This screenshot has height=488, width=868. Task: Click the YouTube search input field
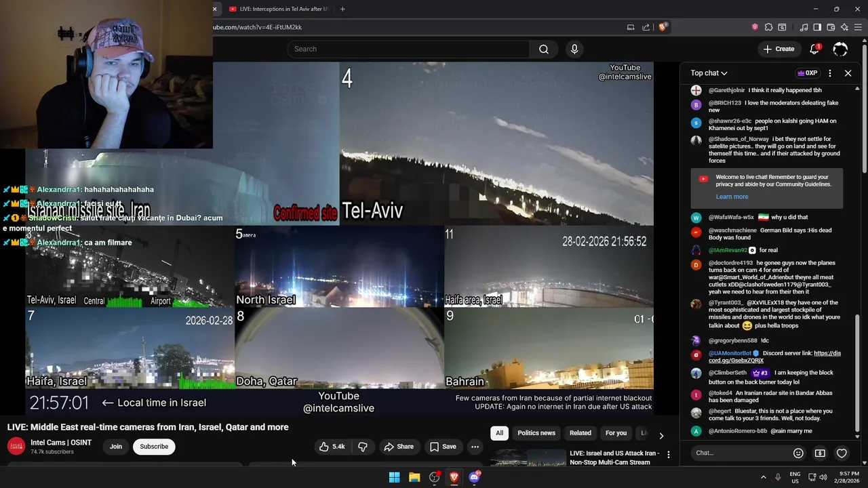click(x=409, y=49)
